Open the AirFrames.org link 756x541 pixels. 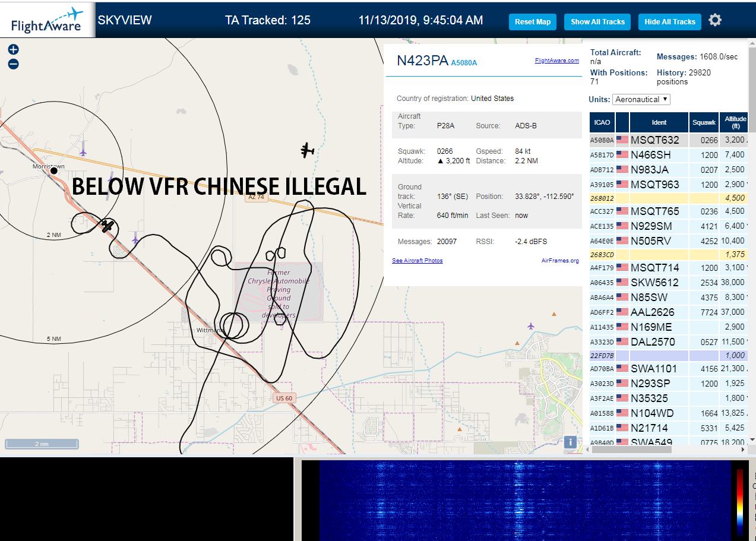[560, 261]
